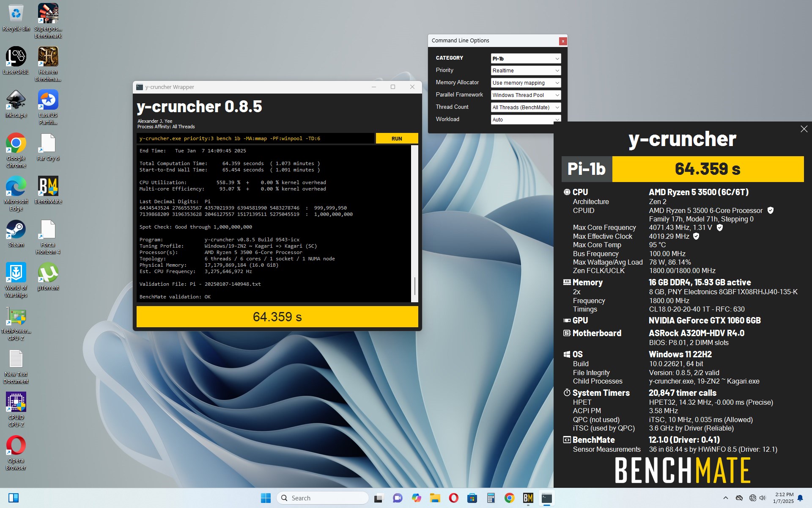Open BenchMate desktop shortcut
Image resolution: width=812 pixels, height=508 pixels.
coord(48,190)
